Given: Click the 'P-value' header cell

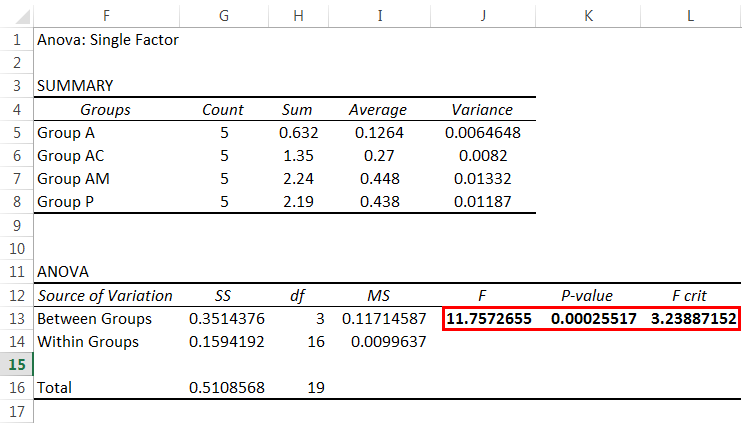Looking at the screenshot, I should 587,296.
